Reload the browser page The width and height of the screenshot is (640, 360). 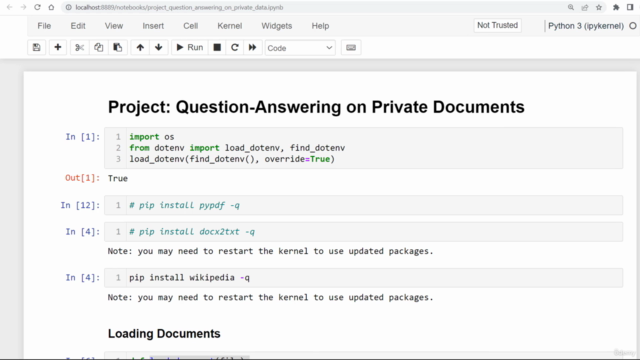(x=37, y=7)
